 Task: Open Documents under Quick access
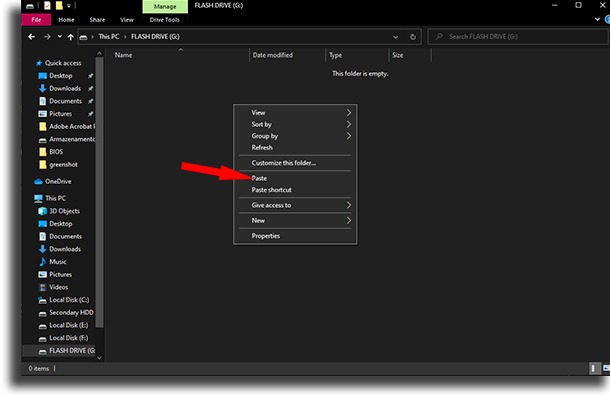coord(65,101)
